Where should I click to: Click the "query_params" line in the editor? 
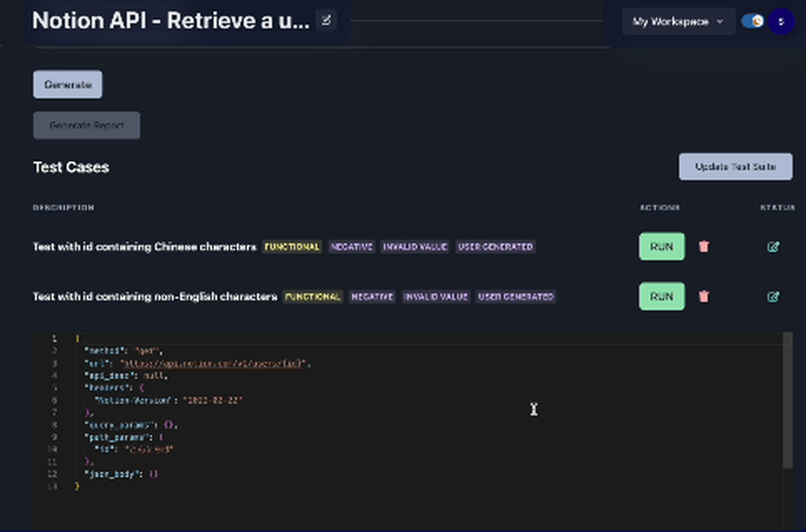(x=131, y=425)
